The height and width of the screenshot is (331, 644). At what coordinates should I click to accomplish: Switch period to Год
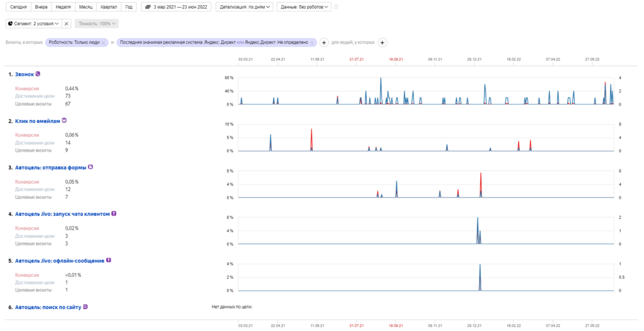click(128, 7)
